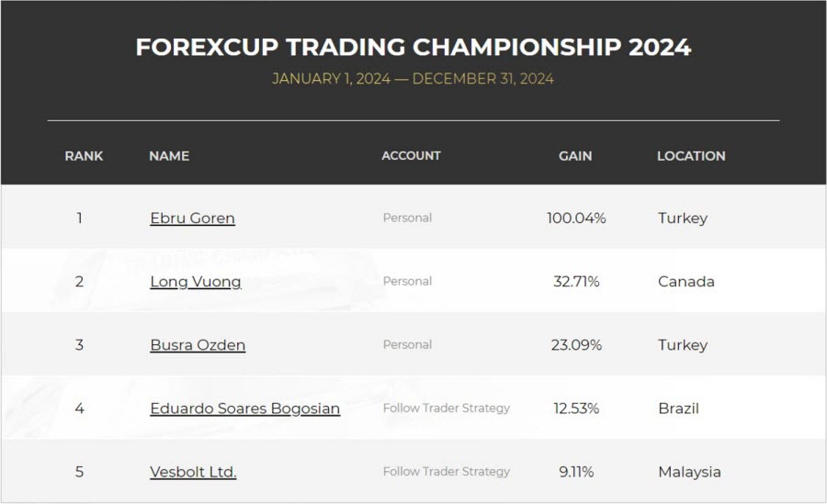
Task: Click the Malaysia location cell
Action: click(x=689, y=472)
